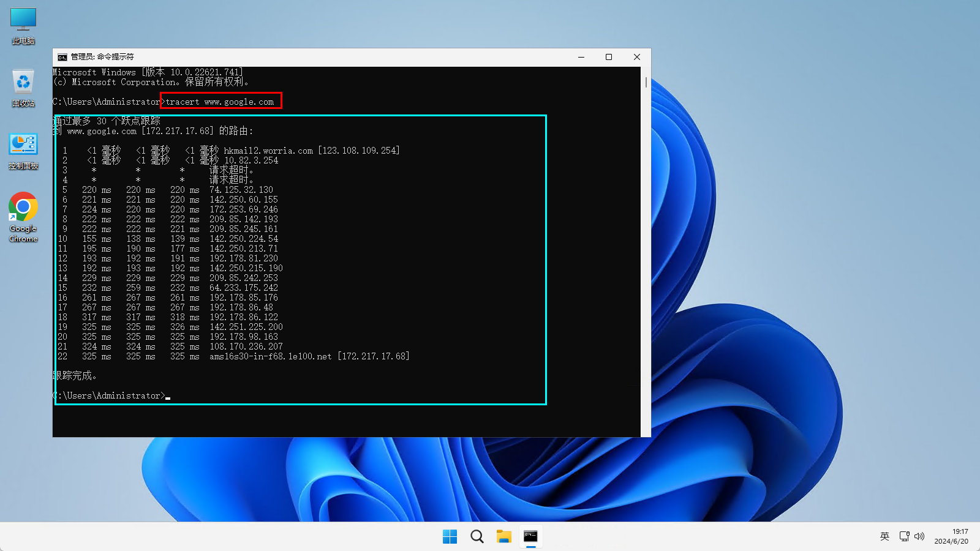Click hop 18 address 192.178.86.122
Screen dimensions: 980x551
pyautogui.click(x=244, y=317)
